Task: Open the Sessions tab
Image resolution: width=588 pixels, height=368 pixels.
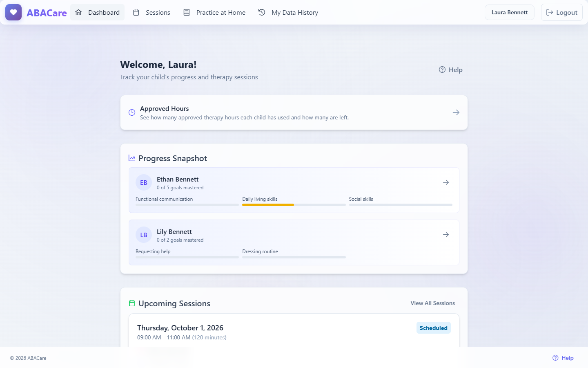Action: 151,12
